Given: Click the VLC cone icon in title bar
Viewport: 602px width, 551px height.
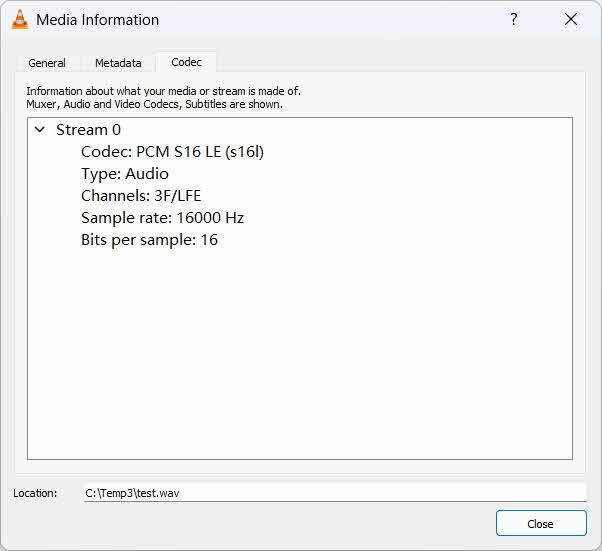Looking at the screenshot, I should (x=20, y=20).
